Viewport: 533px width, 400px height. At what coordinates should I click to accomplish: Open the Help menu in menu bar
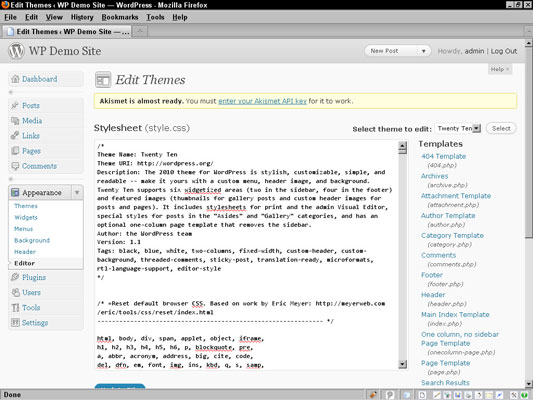[x=179, y=17]
